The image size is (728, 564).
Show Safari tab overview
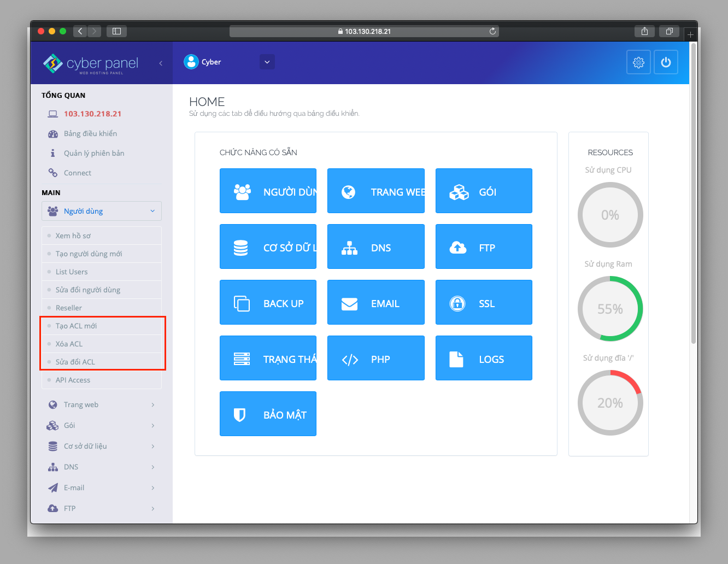tap(669, 31)
